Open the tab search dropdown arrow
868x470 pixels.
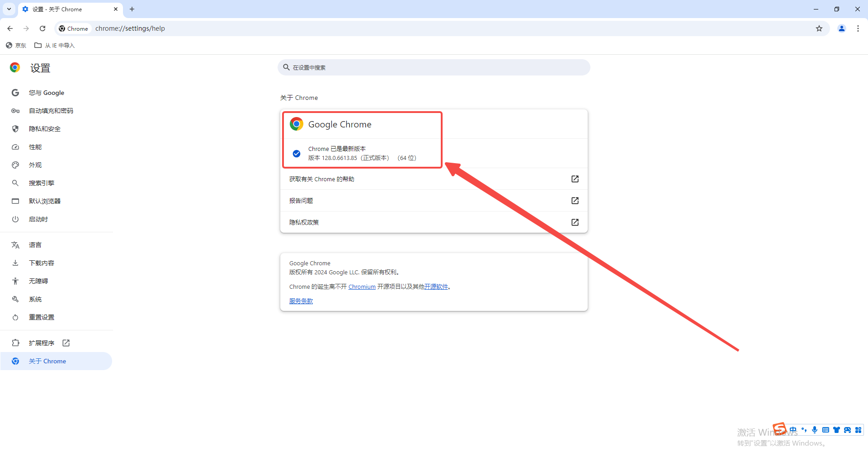[9, 9]
